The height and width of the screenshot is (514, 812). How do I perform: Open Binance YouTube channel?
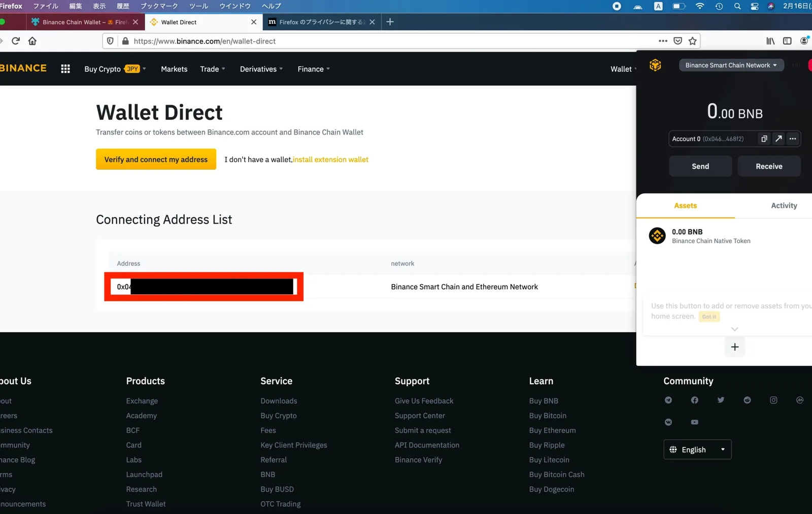tap(695, 422)
